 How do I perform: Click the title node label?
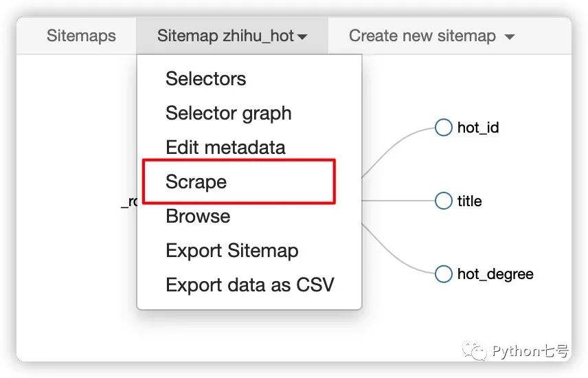pyautogui.click(x=469, y=201)
